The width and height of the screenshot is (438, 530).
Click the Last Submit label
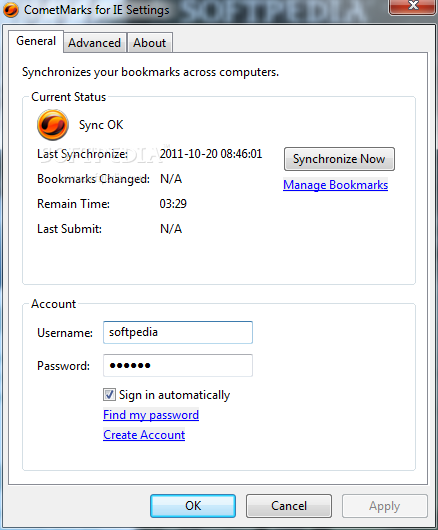click(70, 229)
